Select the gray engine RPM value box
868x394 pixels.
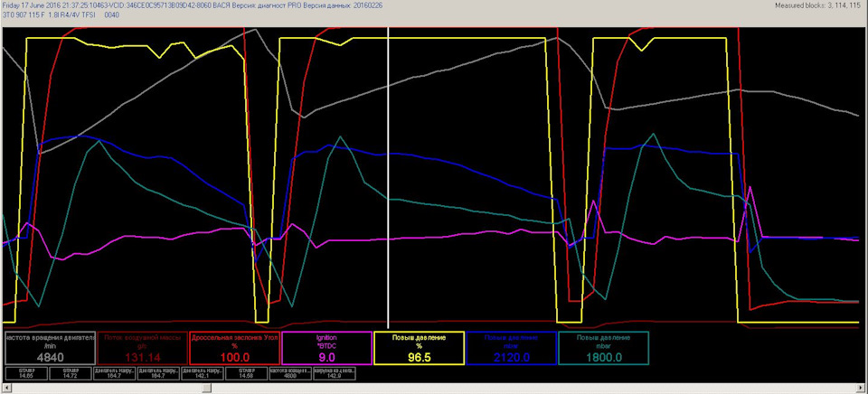point(49,347)
